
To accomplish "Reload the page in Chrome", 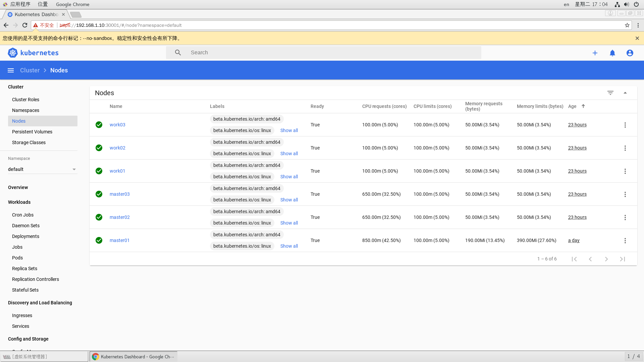I will coord(25,25).
